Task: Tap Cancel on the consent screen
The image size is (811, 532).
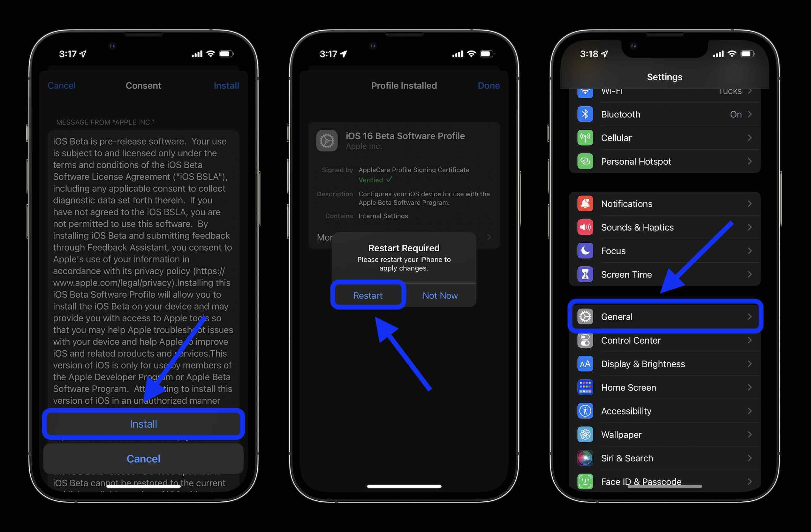Action: coord(61,85)
